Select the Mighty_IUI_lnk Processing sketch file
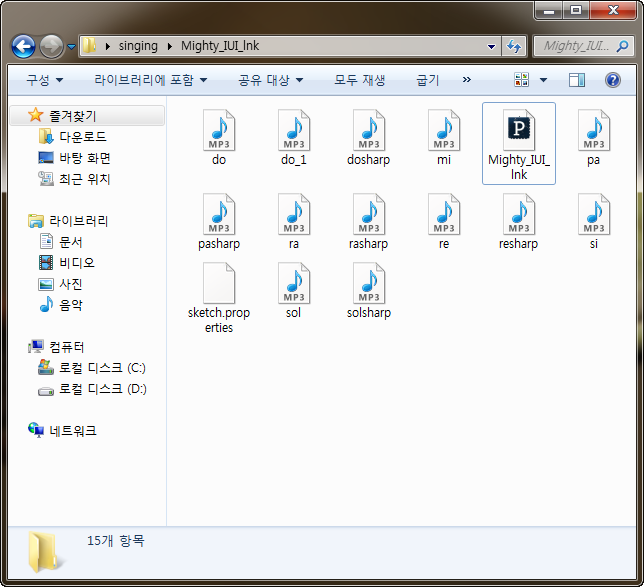Viewport: 644px width, 587px height. coord(519,144)
